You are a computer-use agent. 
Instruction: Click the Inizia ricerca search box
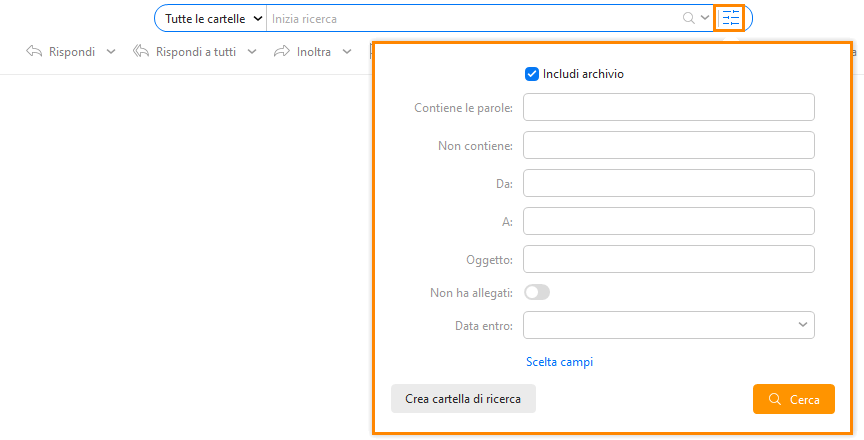pyautogui.click(x=474, y=19)
